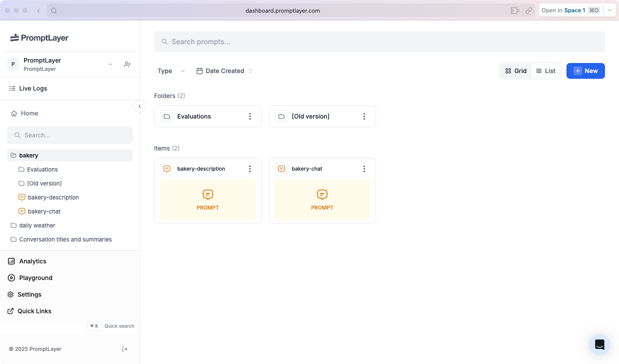Click the New button
Image resolution: width=619 pixels, height=364 pixels.
586,71
